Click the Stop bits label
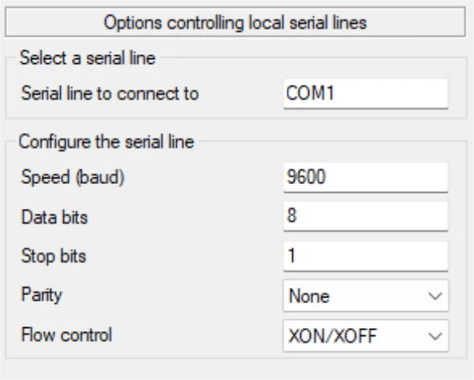The width and height of the screenshot is (474, 380). [x=54, y=256]
